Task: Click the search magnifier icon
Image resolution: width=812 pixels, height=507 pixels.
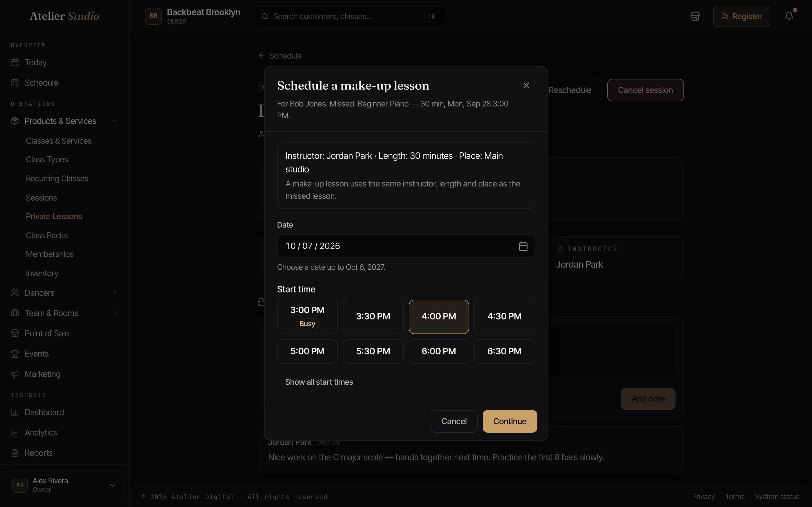Action: coord(265,16)
